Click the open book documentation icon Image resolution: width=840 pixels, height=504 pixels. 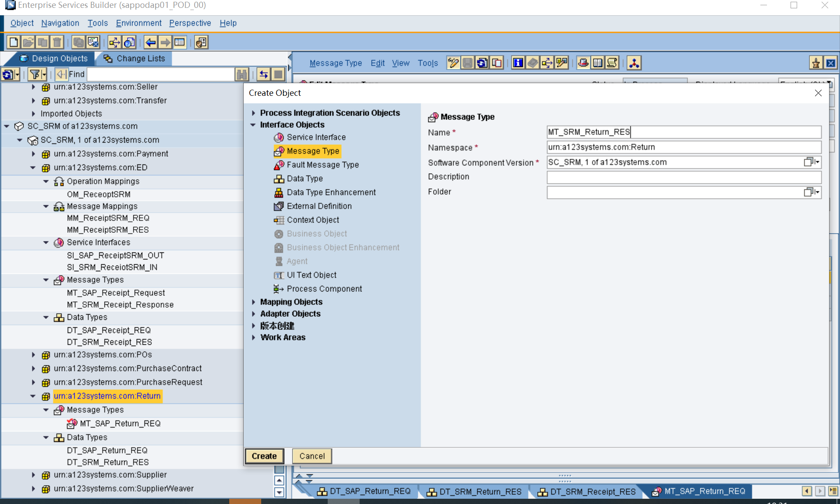(x=598, y=63)
